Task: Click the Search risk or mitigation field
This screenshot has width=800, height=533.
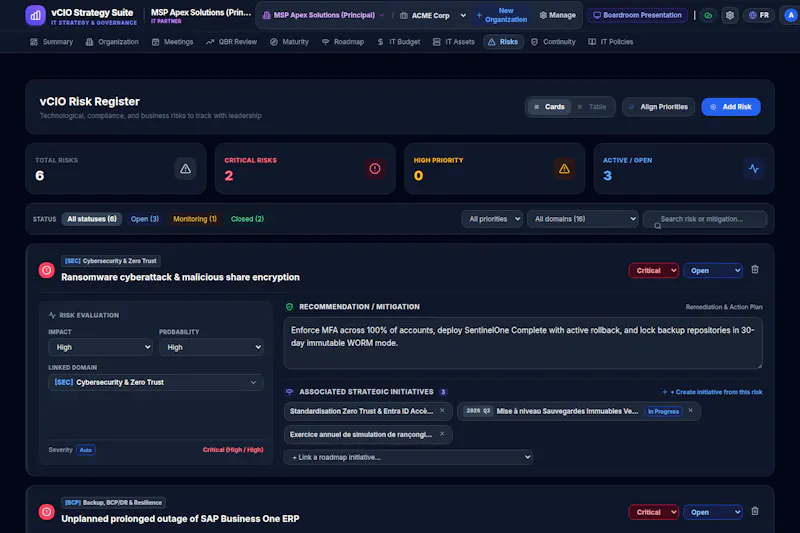Action: click(705, 219)
